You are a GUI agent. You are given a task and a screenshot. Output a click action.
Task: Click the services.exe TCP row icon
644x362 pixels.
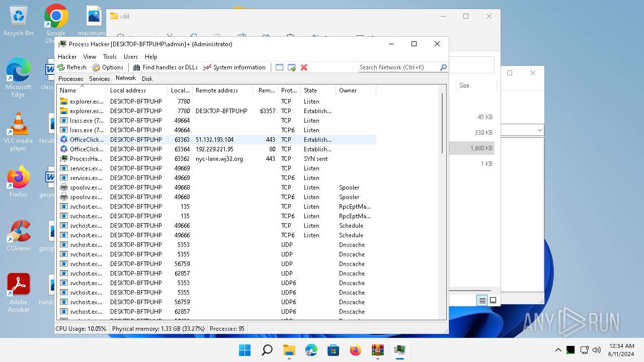(x=64, y=168)
